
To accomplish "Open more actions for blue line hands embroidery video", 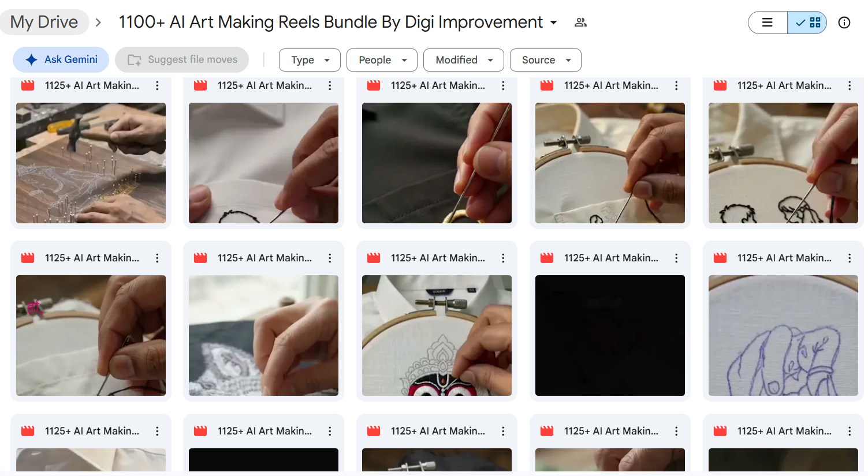I will coord(850,258).
